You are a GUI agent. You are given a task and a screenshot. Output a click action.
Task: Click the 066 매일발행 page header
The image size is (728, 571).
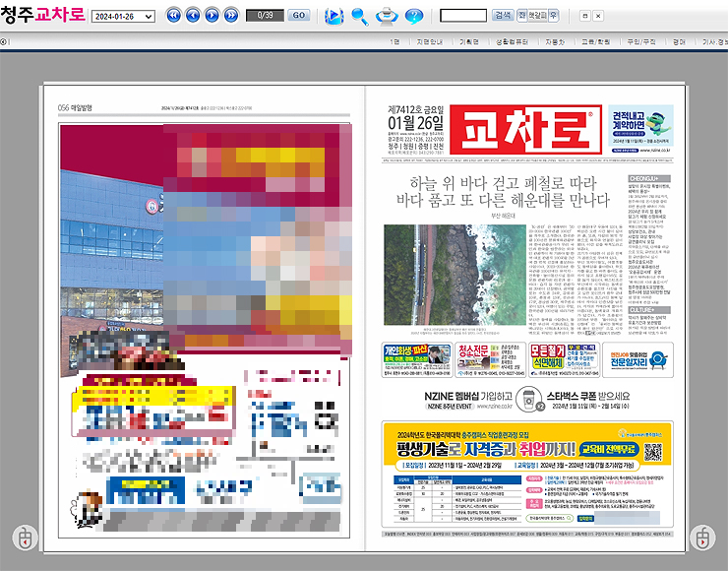(75, 107)
